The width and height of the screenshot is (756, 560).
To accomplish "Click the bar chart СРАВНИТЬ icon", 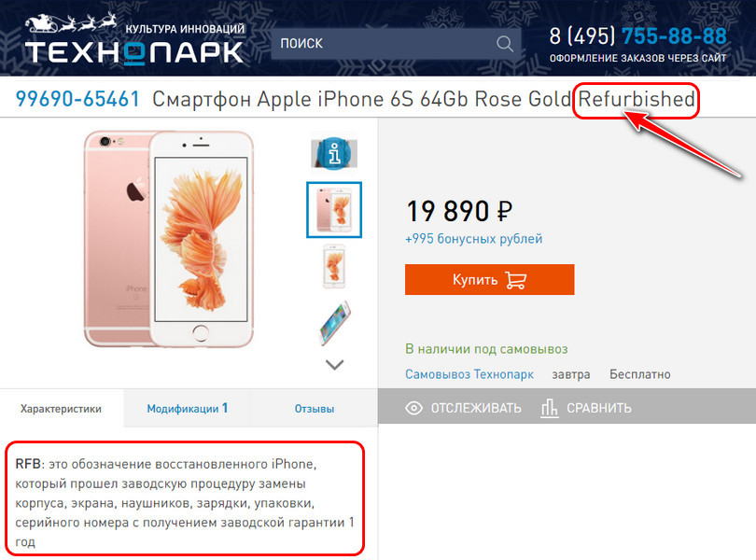I will click(x=549, y=408).
